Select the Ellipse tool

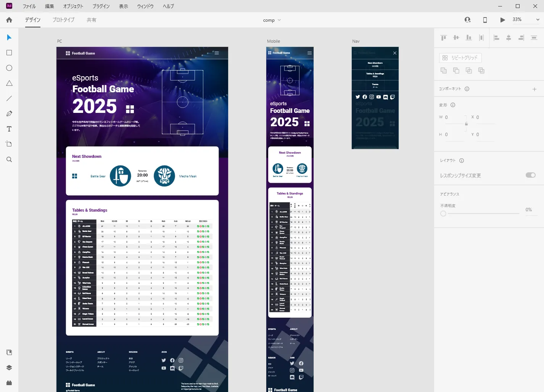(9, 68)
